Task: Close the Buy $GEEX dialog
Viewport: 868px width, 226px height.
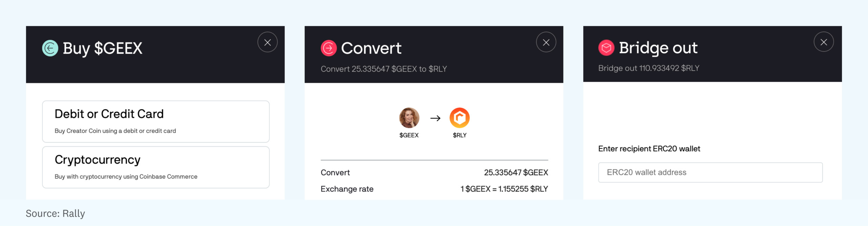Action: [267, 42]
